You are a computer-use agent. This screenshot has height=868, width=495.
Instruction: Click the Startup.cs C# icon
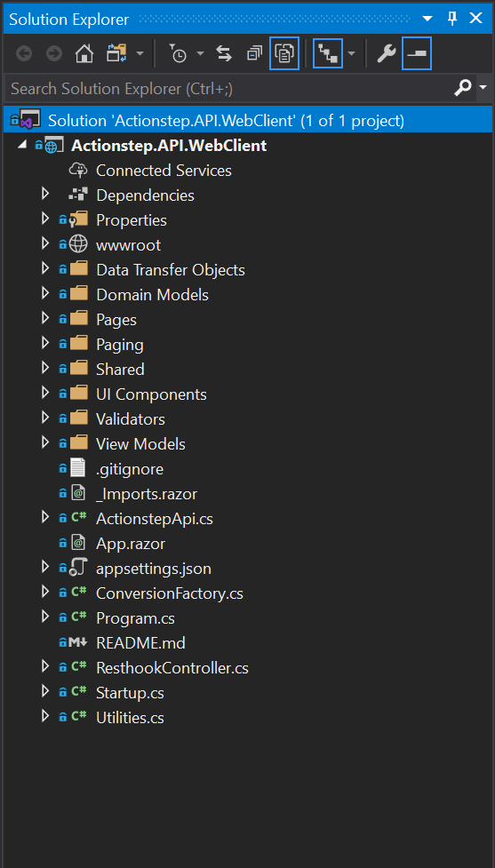(x=78, y=692)
